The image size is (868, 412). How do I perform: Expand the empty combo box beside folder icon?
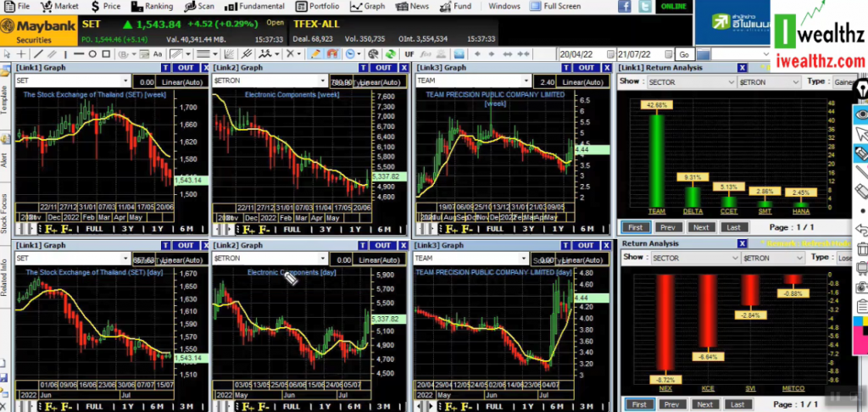[766, 54]
